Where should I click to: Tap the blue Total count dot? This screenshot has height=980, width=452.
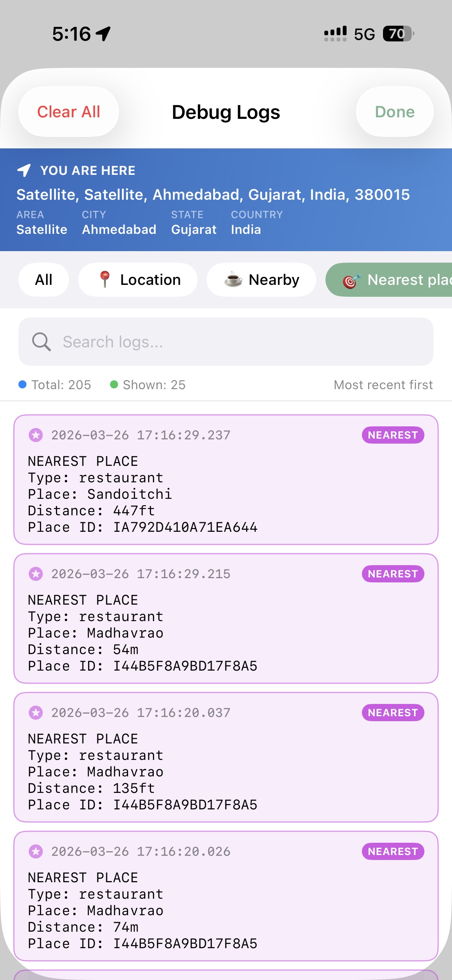click(23, 385)
